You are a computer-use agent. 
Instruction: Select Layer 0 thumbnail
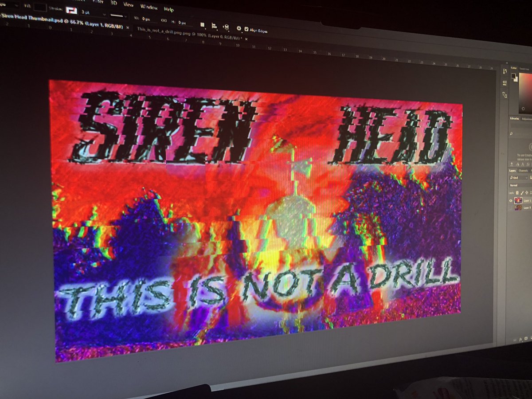(x=518, y=207)
